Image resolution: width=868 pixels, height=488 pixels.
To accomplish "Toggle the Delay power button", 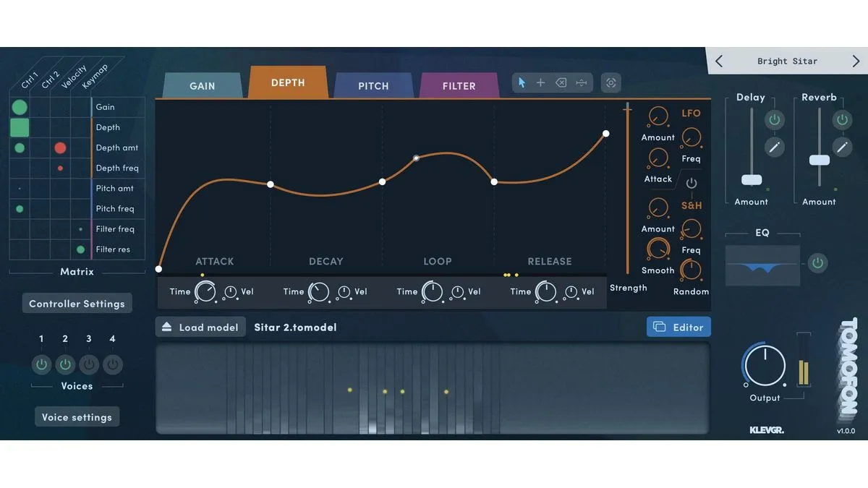I will point(775,119).
